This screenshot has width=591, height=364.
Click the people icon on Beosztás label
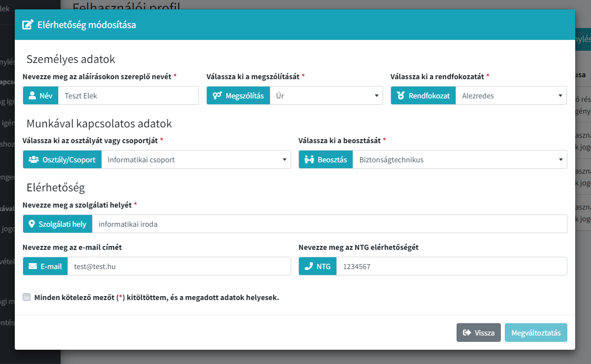click(x=309, y=159)
